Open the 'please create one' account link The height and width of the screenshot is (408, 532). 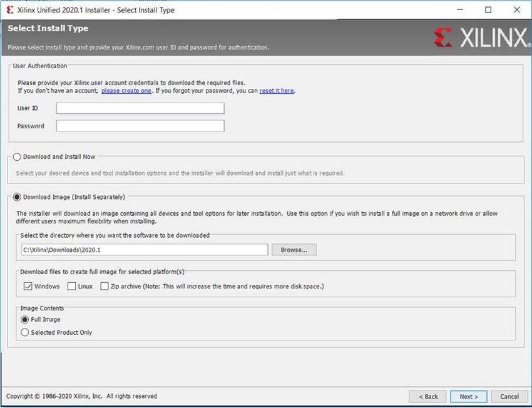tap(126, 91)
